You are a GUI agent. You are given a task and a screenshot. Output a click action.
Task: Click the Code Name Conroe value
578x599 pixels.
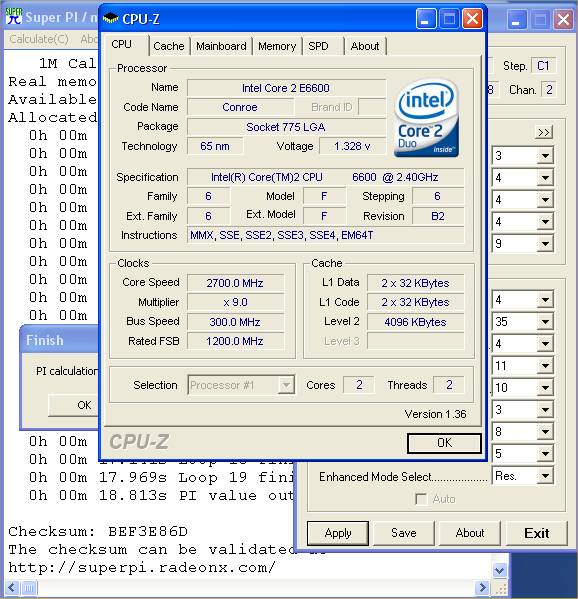[x=240, y=107]
